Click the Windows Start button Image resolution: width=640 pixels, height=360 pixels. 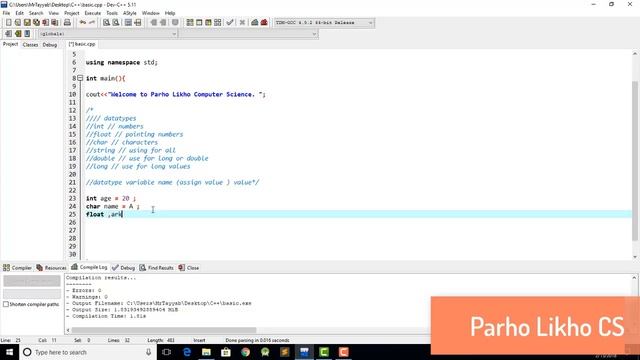coord(9,352)
